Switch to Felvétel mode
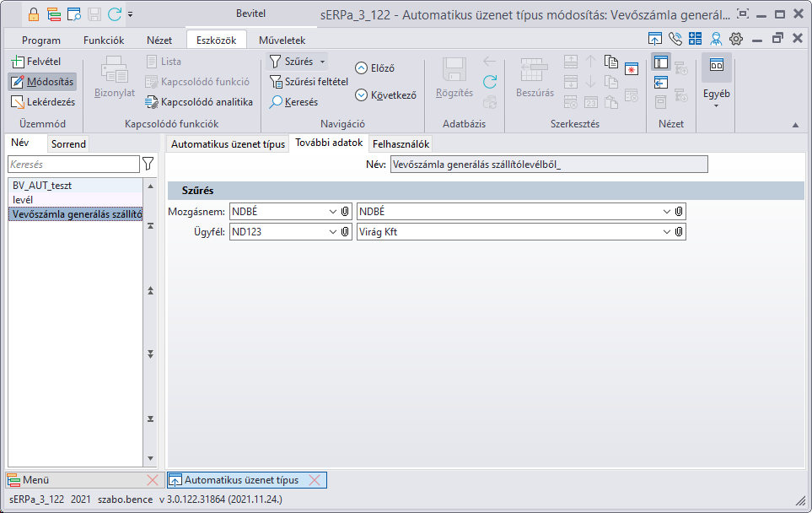This screenshot has height=513, width=812. [x=36, y=62]
